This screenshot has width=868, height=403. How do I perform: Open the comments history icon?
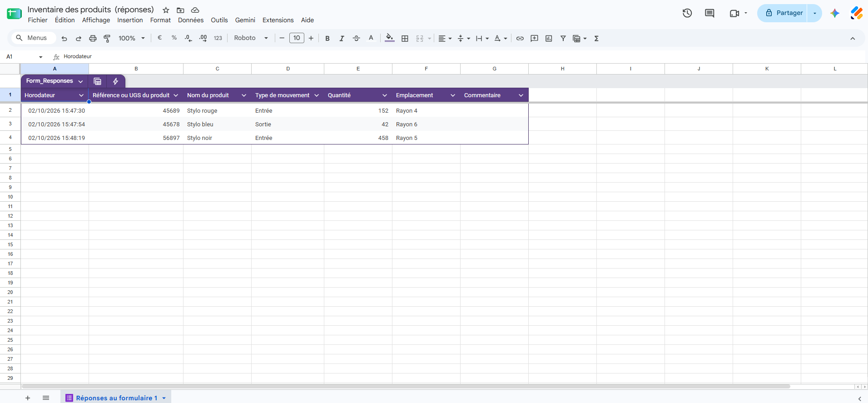(709, 13)
